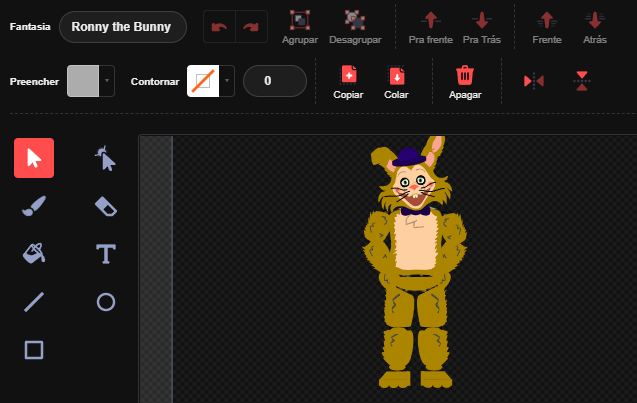The image size is (637, 403).
Task: Click the Desagrupar ungroup icon
Action: (355, 20)
